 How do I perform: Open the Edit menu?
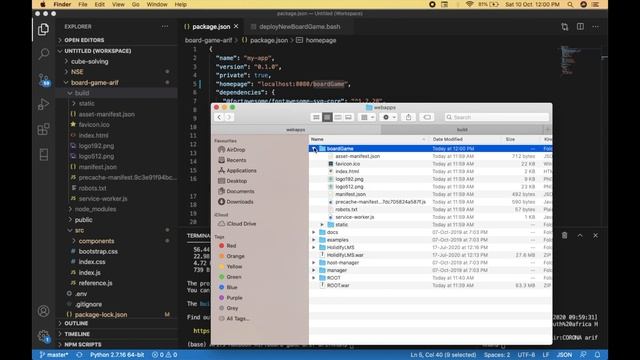[x=100, y=4]
